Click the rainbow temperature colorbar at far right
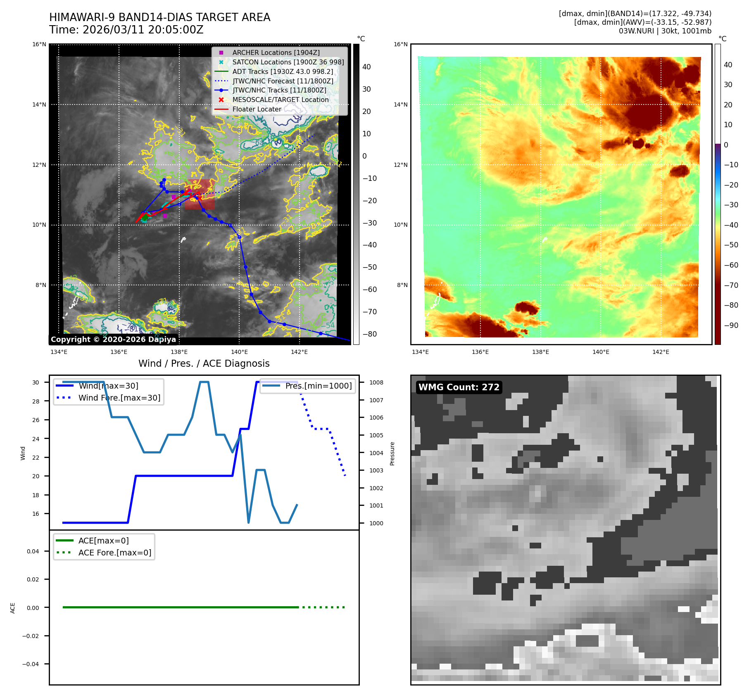The height and width of the screenshot is (700, 749). point(718,194)
